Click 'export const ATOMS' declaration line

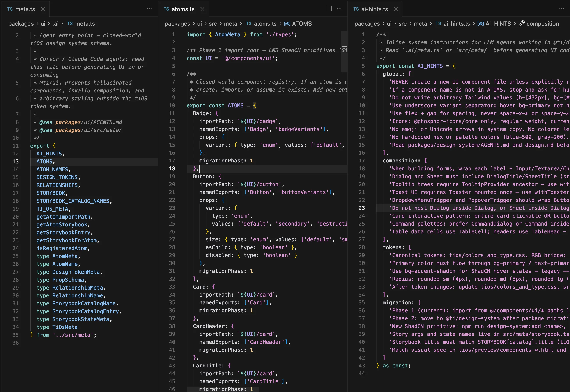221,105
